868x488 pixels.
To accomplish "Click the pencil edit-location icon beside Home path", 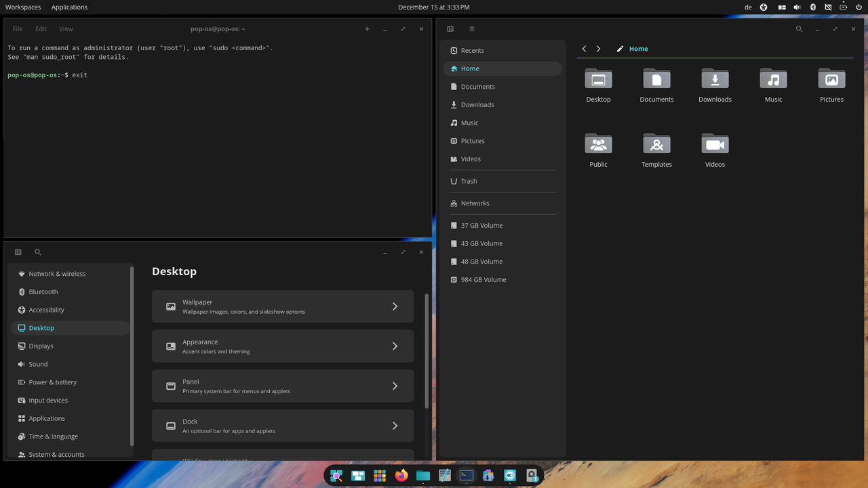I will [620, 49].
